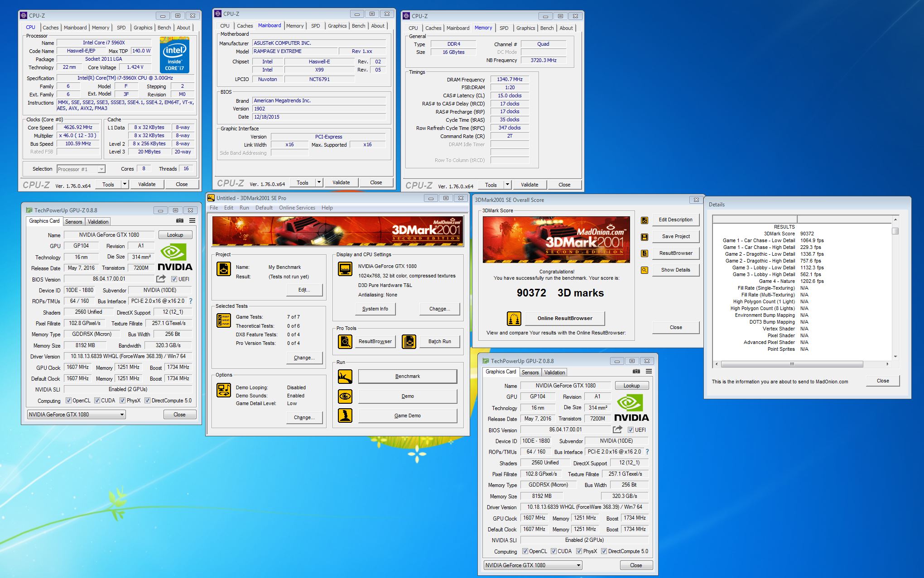924x578 pixels.
Task: Click the NVIDIA logo in left GPU-Z window
Action: point(175,257)
